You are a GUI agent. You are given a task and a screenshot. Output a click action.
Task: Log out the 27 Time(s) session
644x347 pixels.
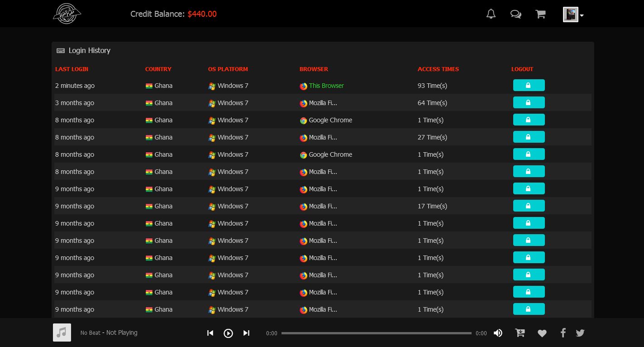pos(529,137)
